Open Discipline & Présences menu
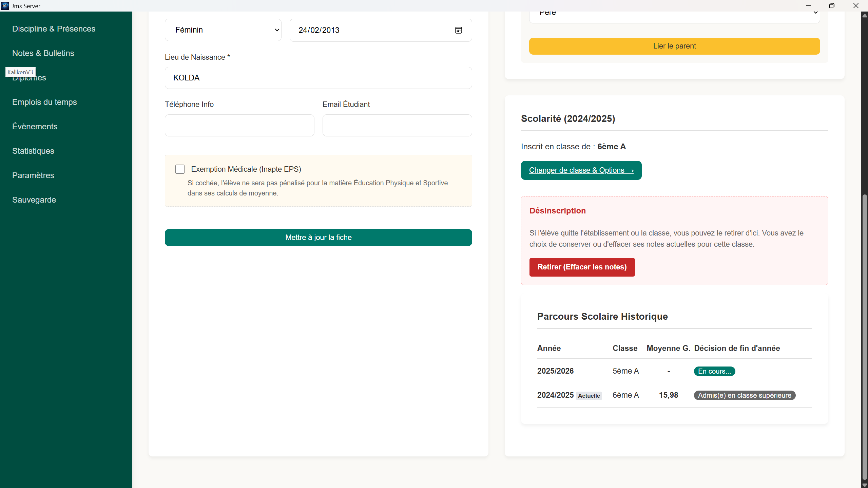Screen dimensions: 868x488 pyautogui.click(x=54, y=29)
